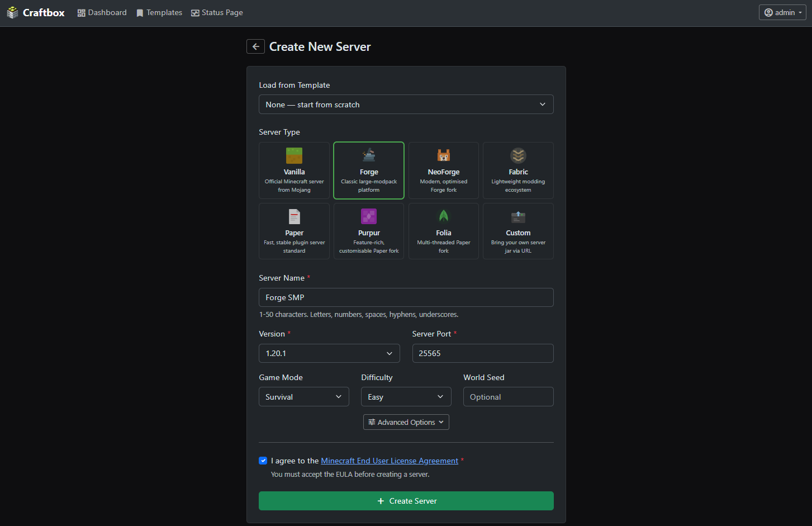Click the server name character rules hint
This screenshot has width=812, height=526.
pos(359,315)
